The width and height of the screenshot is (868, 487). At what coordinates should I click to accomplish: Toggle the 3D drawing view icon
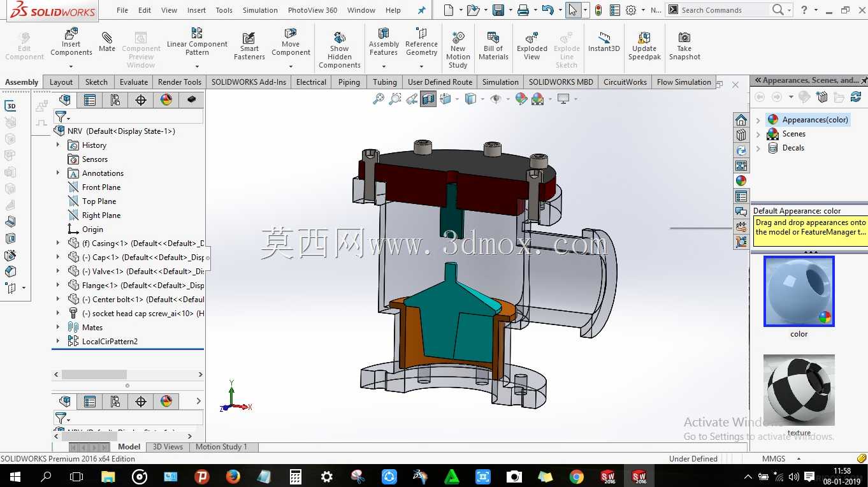click(x=11, y=106)
